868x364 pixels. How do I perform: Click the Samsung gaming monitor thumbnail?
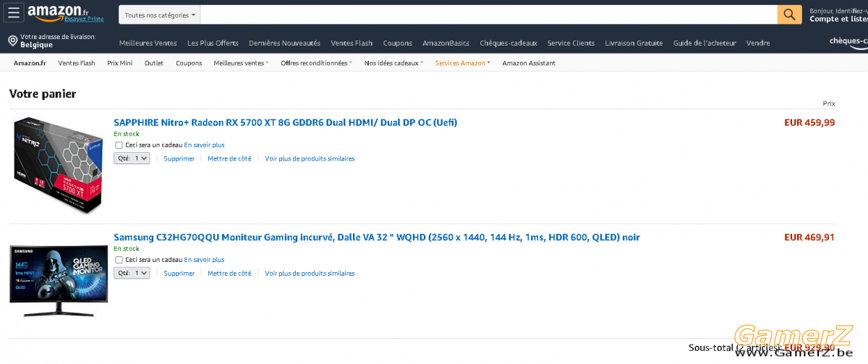pos(58,281)
